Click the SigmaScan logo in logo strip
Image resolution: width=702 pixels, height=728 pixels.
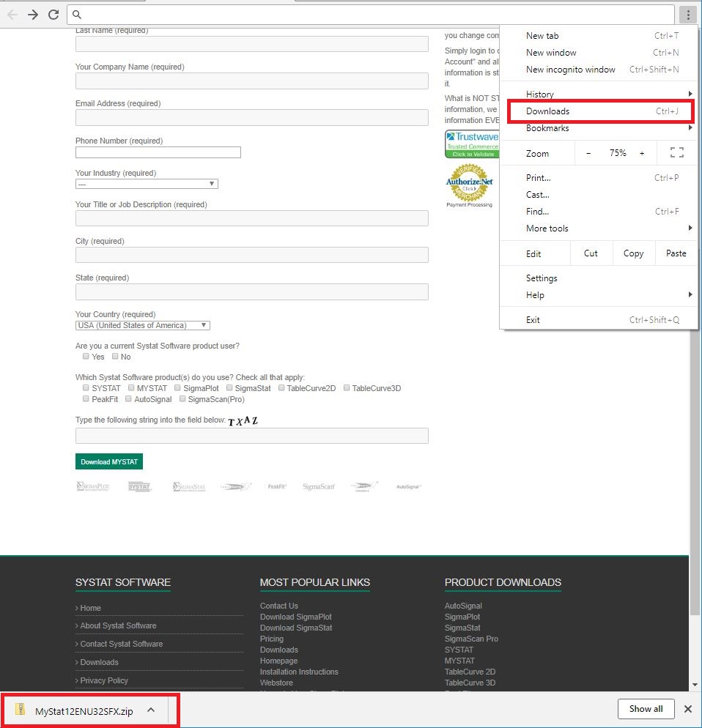point(319,486)
